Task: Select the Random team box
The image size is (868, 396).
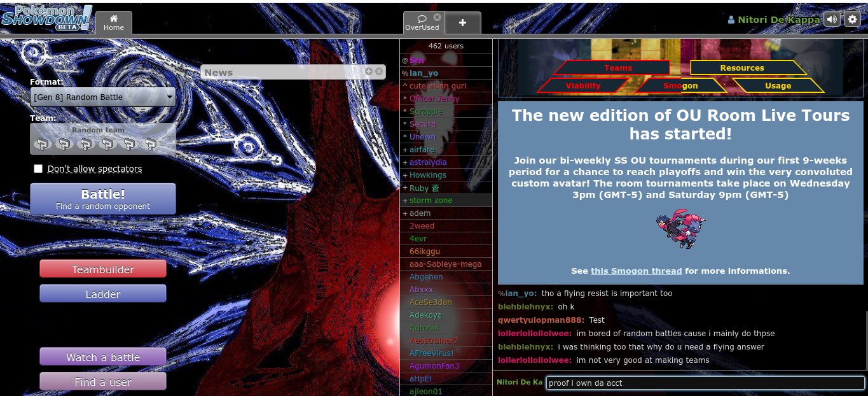Action: pos(103,139)
